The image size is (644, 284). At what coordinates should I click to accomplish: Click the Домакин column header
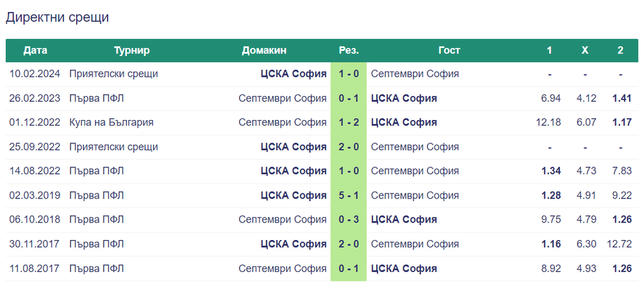[264, 50]
